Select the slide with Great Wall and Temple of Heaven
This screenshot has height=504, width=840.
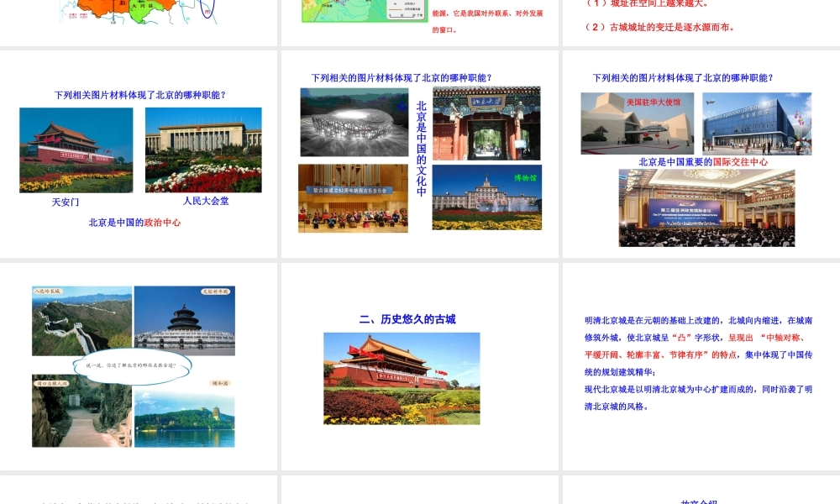coord(139,366)
